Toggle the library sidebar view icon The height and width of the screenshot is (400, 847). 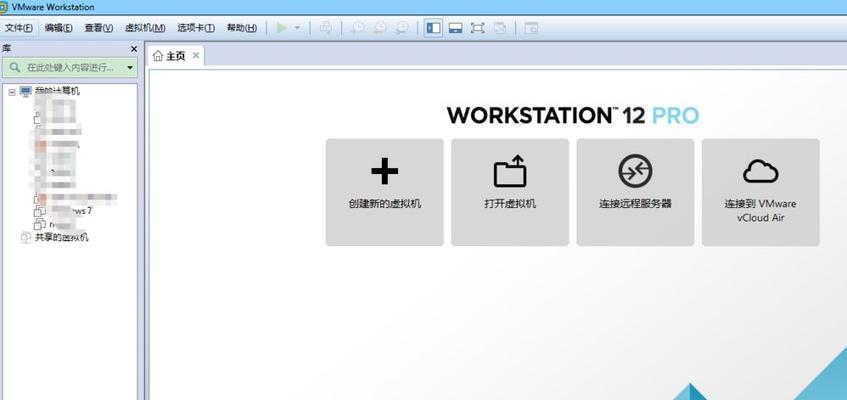pos(433,28)
